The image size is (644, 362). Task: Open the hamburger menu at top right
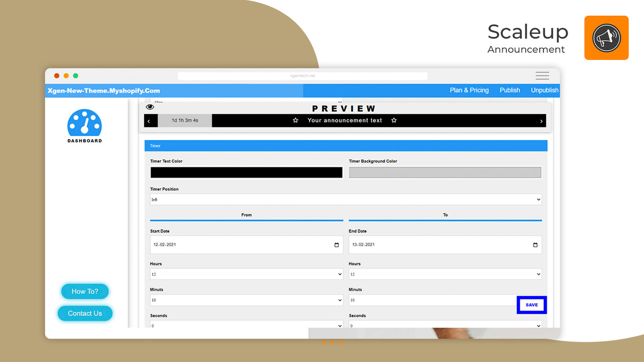pos(542,75)
